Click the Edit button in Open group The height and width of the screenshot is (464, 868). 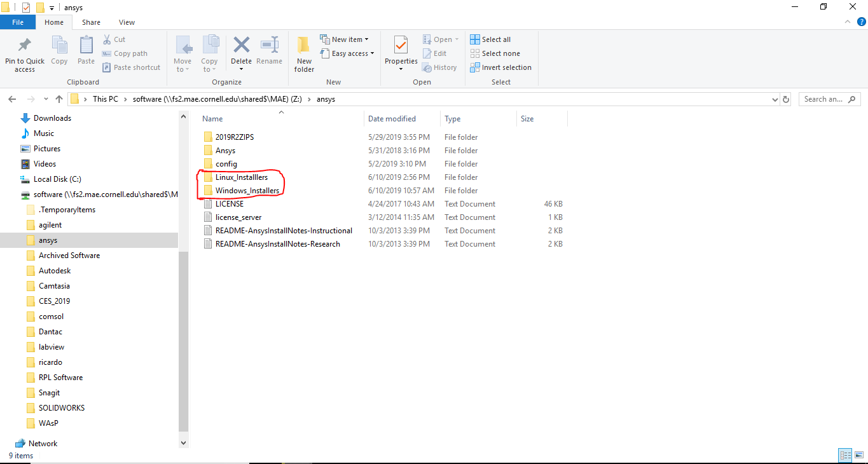435,53
